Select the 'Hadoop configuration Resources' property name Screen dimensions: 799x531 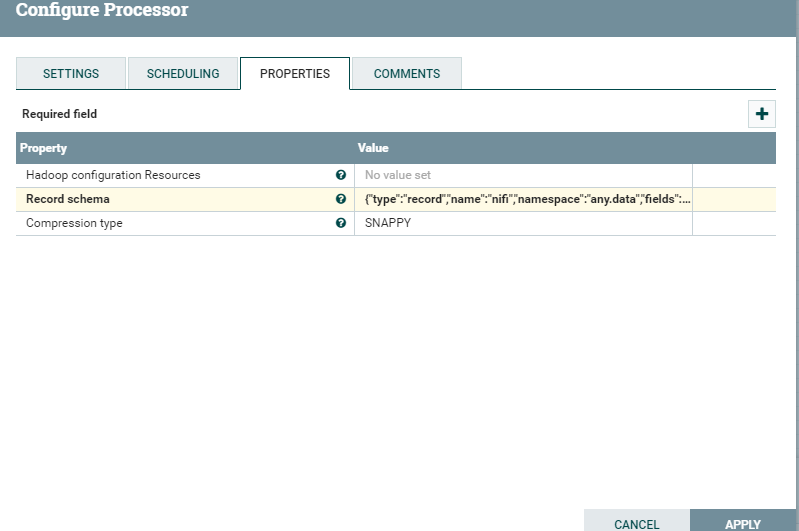tap(113, 175)
